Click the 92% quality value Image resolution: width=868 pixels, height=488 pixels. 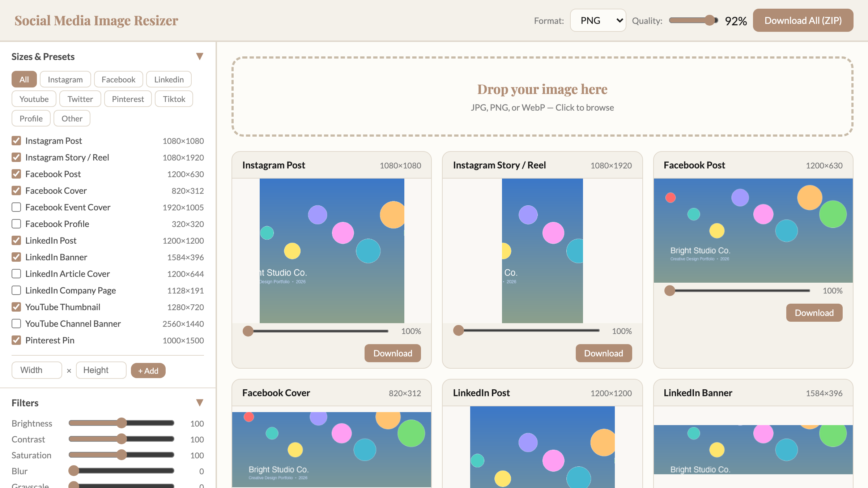point(736,21)
